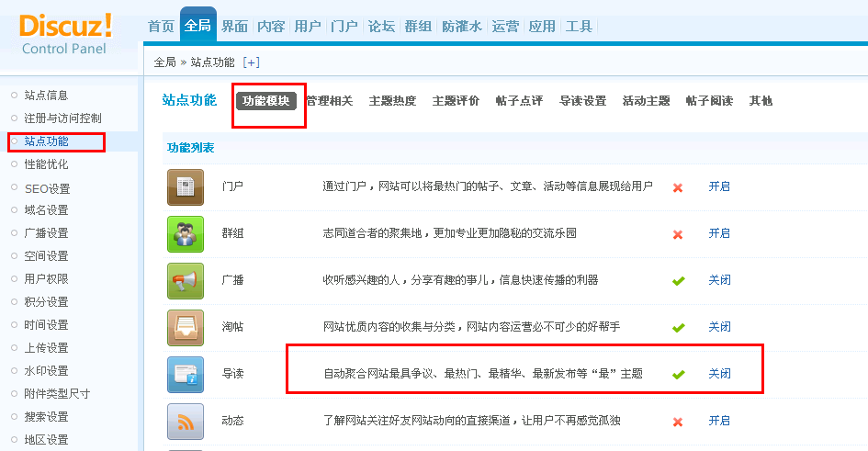
Task: Open the 门户 top menu
Action: pos(344,26)
